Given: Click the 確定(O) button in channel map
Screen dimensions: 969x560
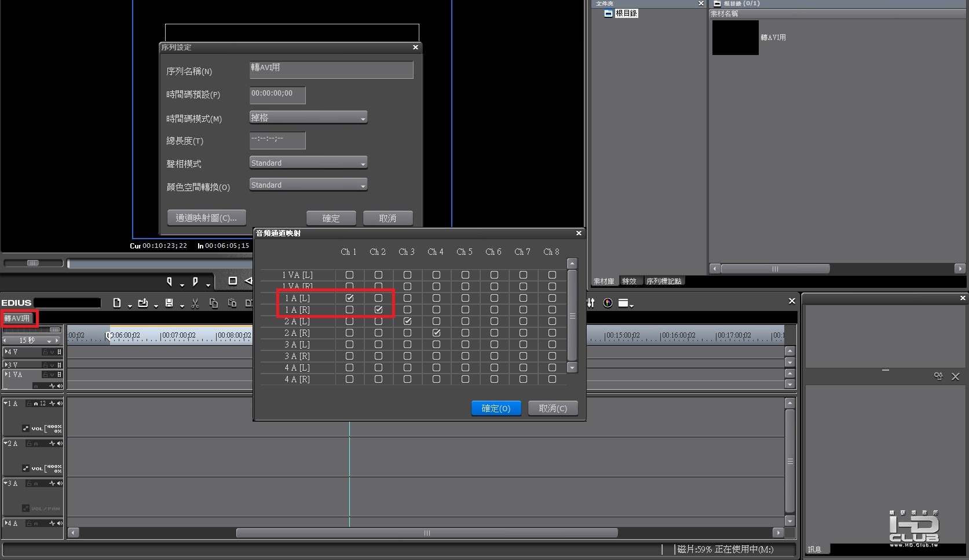Looking at the screenshot, I should point(496,408).
